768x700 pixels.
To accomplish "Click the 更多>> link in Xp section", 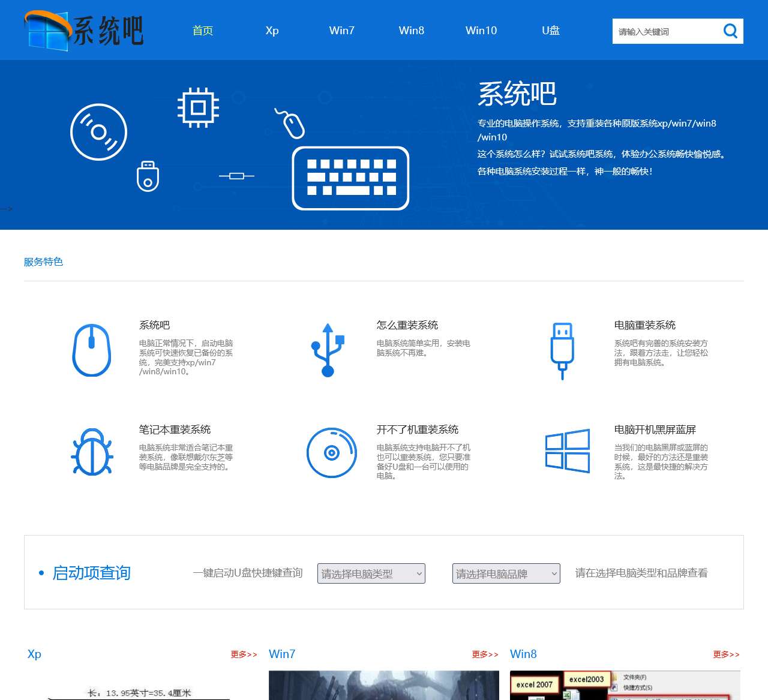I will 242,655.
